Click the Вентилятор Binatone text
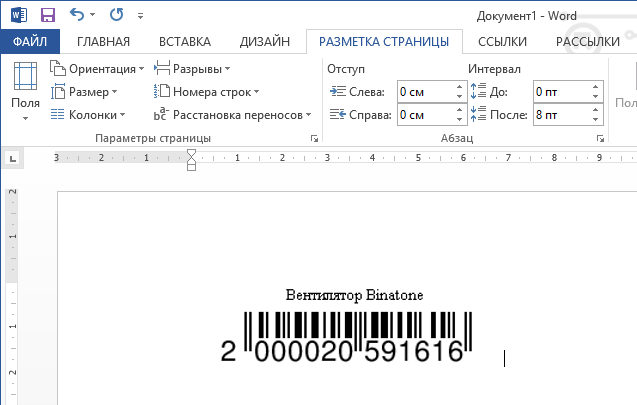 click(354, 295)
